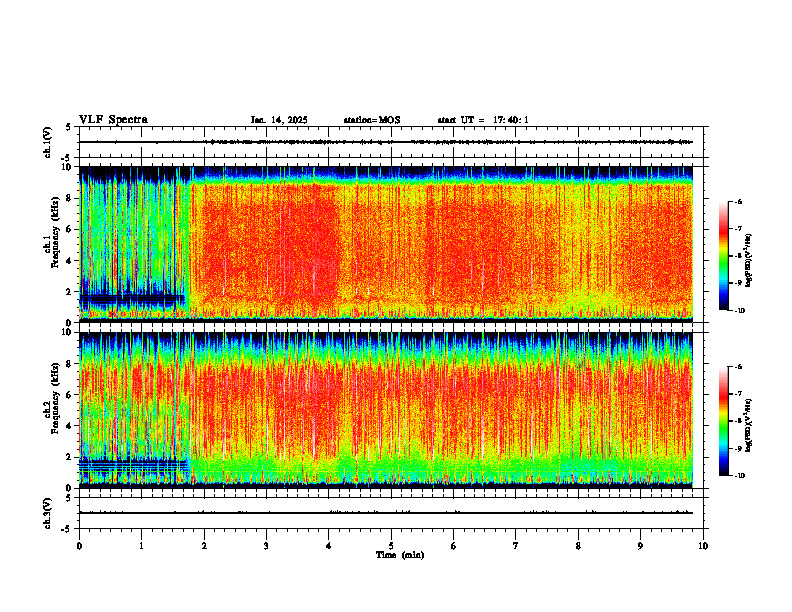Image resolution: width=792 pixels, height=612 pixels.
Task: Click the ch.2 spectrogram plot area
Action: (x=386, y=410)
